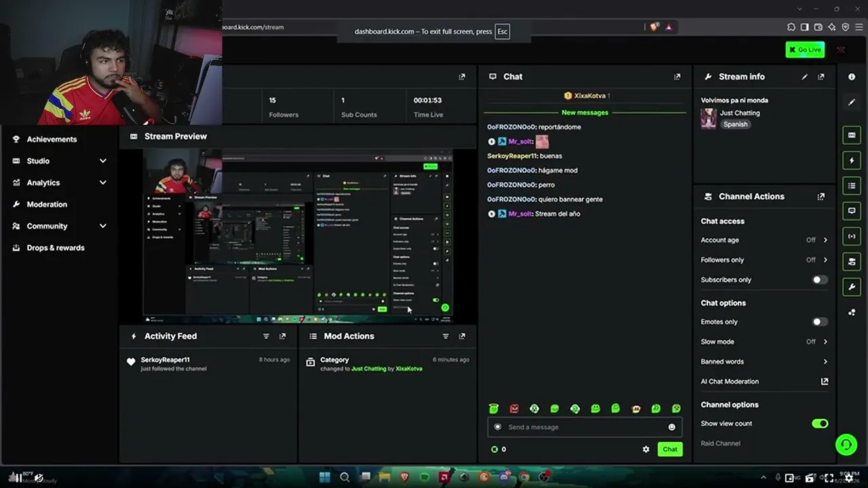
Task: Toggle Subscribers only switch
Action: click(x=820, y=279)
